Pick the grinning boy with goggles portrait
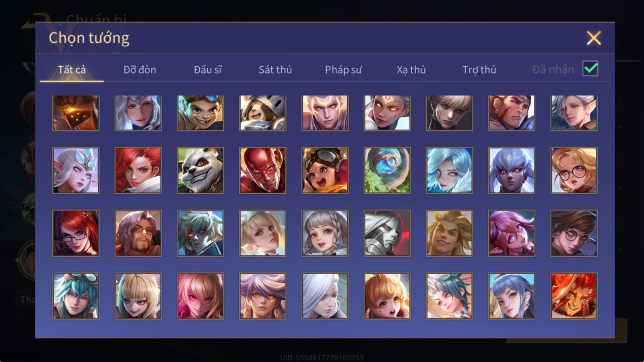The width and height of the screenshot is (644, 362). coord(200,113)
